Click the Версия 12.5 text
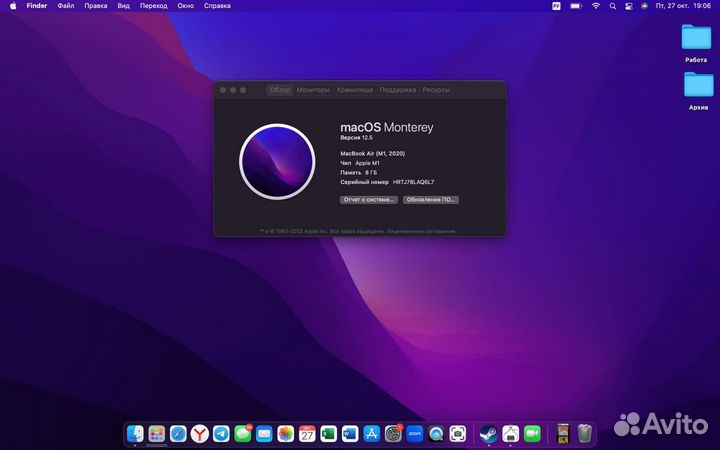Viewport: 720px width, 450px height. click(356, 138)
